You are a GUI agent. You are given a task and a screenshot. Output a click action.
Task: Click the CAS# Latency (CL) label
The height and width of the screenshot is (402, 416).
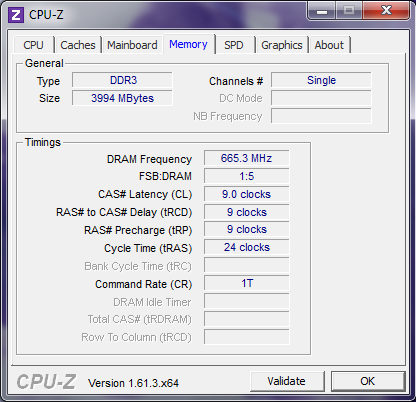145,194
